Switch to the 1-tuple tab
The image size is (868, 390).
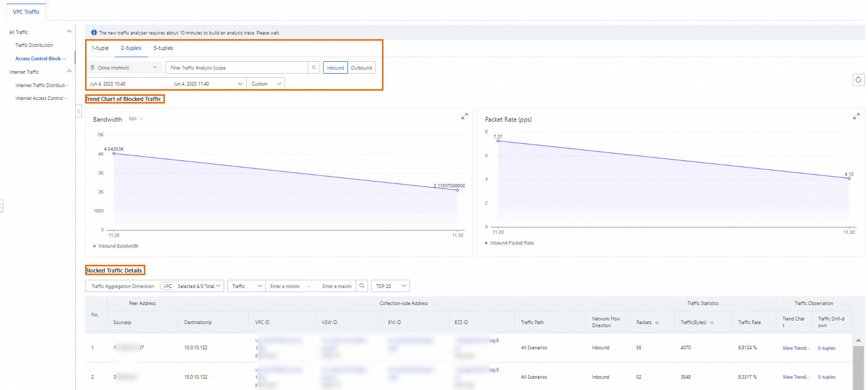(x=100, y=48)
